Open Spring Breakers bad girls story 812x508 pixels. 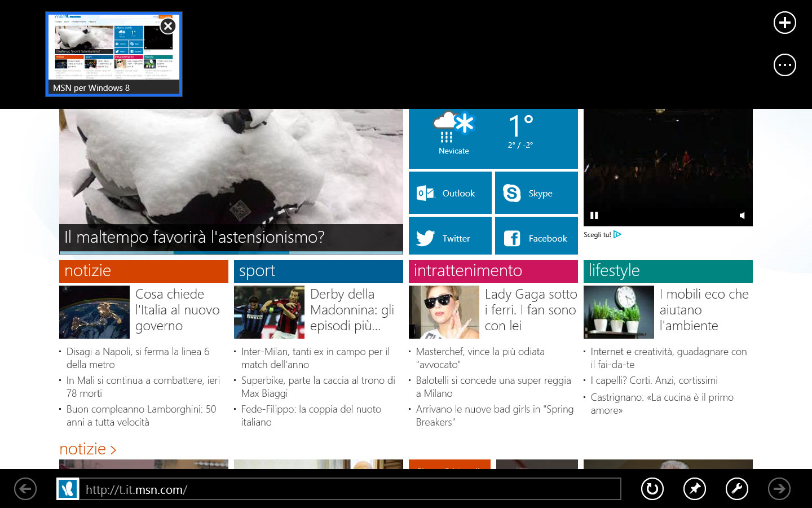pos(495,415)
